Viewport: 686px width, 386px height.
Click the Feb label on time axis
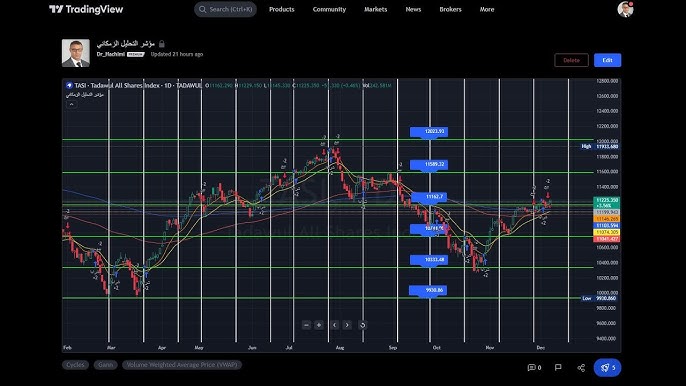click(x=67, y=348)
